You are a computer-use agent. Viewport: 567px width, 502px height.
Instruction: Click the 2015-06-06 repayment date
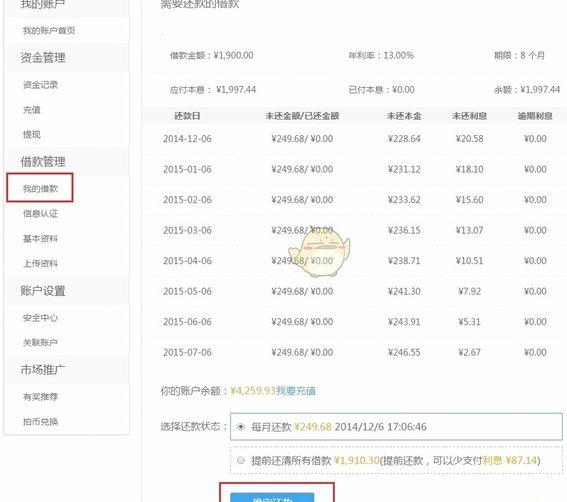[x=187, y=322]
